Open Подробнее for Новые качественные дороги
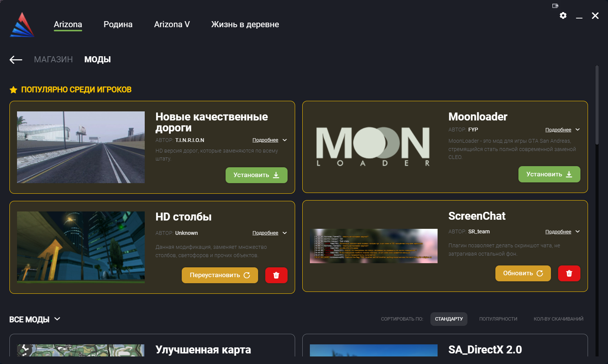The height and width of the screenshot is (364, 608). point(265,140)
